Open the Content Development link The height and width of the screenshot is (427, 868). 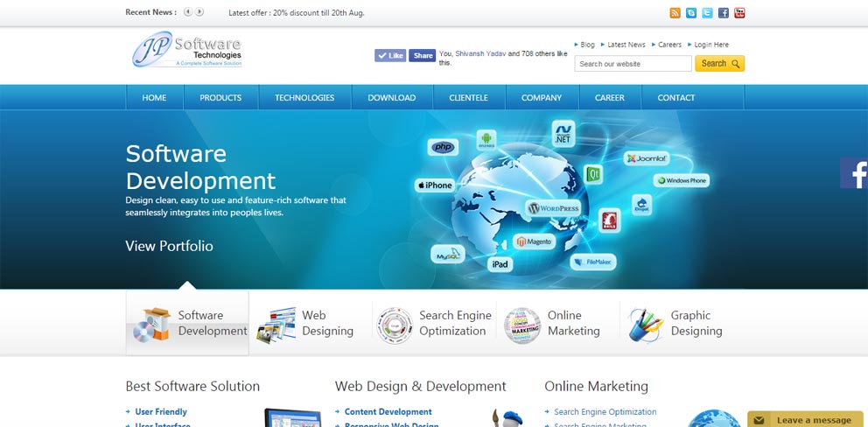click(388, 411)
